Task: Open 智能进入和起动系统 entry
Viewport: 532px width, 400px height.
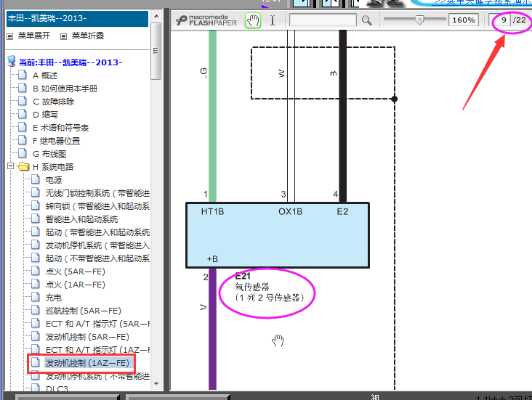Action: (x=81, y=219)
